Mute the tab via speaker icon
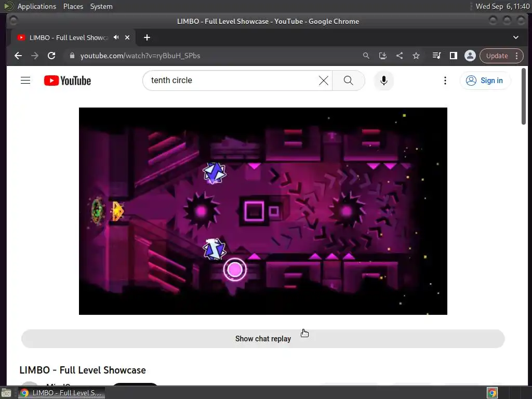532x399 pixels. click(x=116, y=37)
